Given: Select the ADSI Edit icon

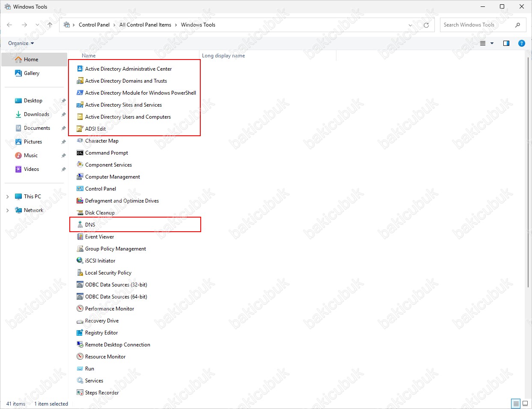Looking at the screenshot, I should [x=80, y=128].
